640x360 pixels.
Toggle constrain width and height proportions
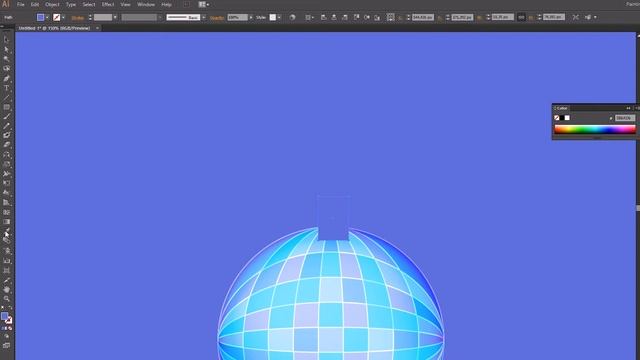tap(521, 17)
